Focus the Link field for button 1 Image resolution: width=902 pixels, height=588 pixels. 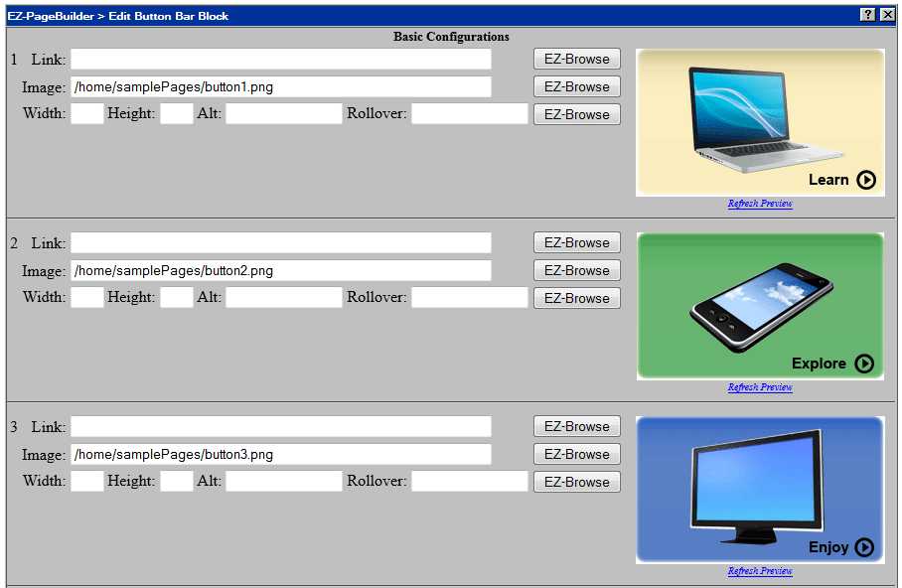pyautogui.click(x=281, y=60)
